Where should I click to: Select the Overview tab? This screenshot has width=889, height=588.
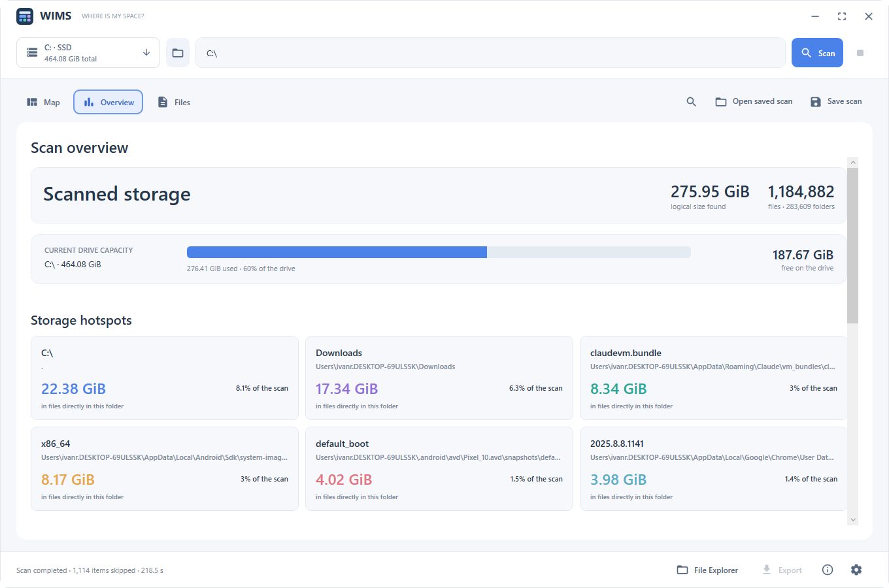pos(108,102)
